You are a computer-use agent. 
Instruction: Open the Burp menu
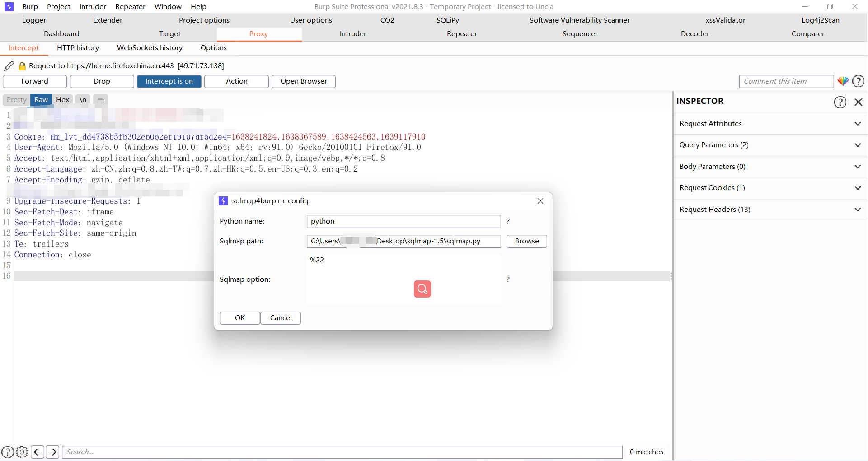click(30, 7)
